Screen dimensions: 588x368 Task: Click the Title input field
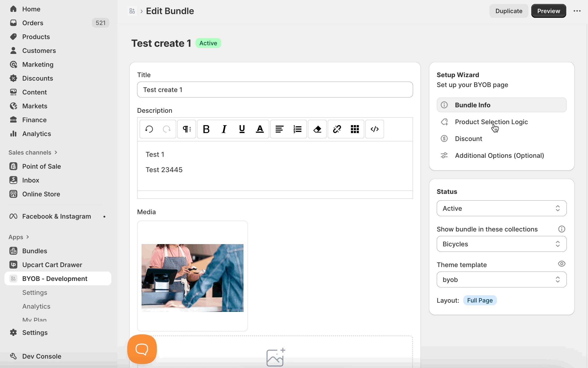(275, 90)
